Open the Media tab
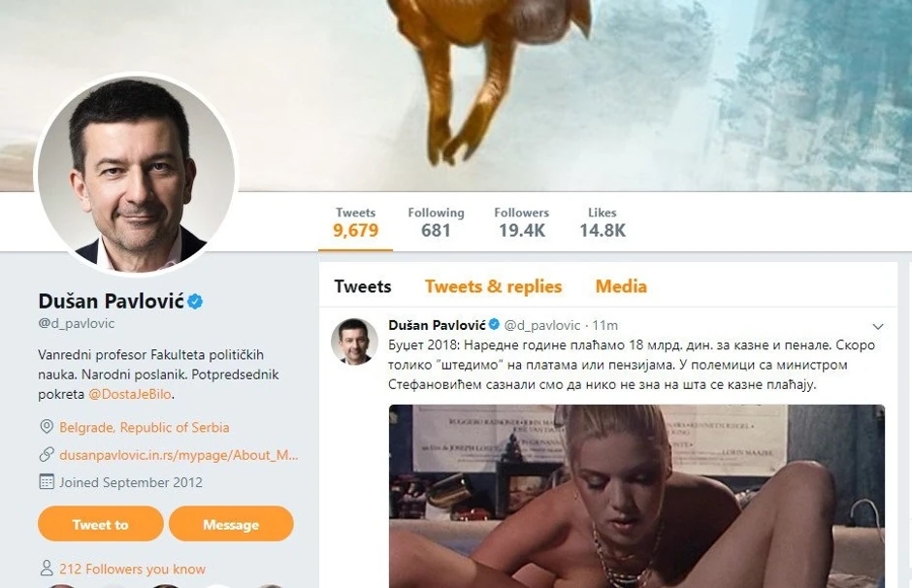The height and width of the screenshot is (588, 912). 621,286
